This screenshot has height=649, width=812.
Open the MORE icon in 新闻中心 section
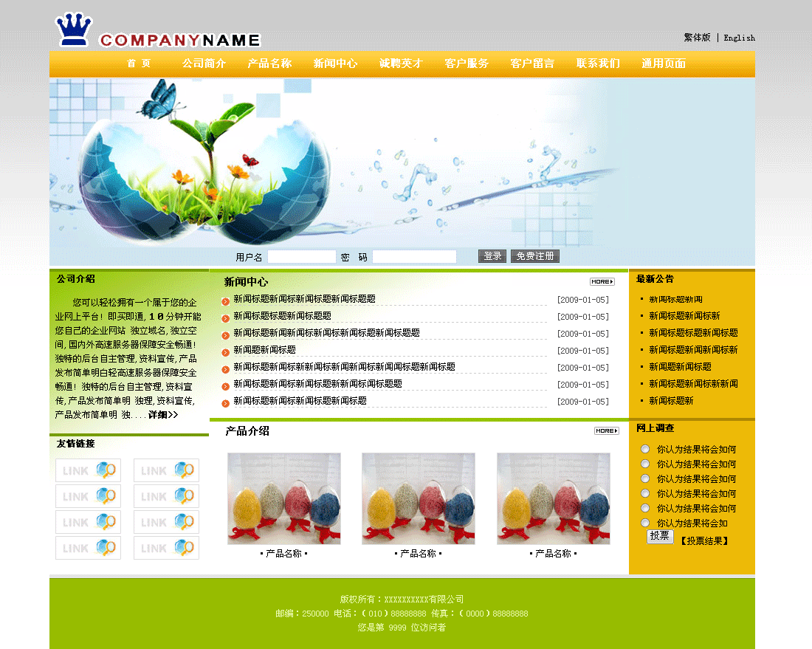(x=602, y=281)
